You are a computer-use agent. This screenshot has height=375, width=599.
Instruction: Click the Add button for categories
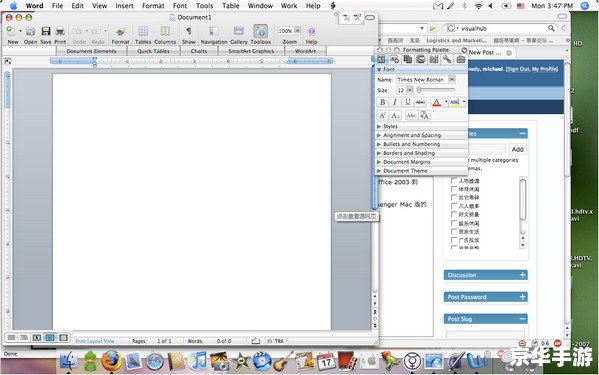click(x=518, y=149)
